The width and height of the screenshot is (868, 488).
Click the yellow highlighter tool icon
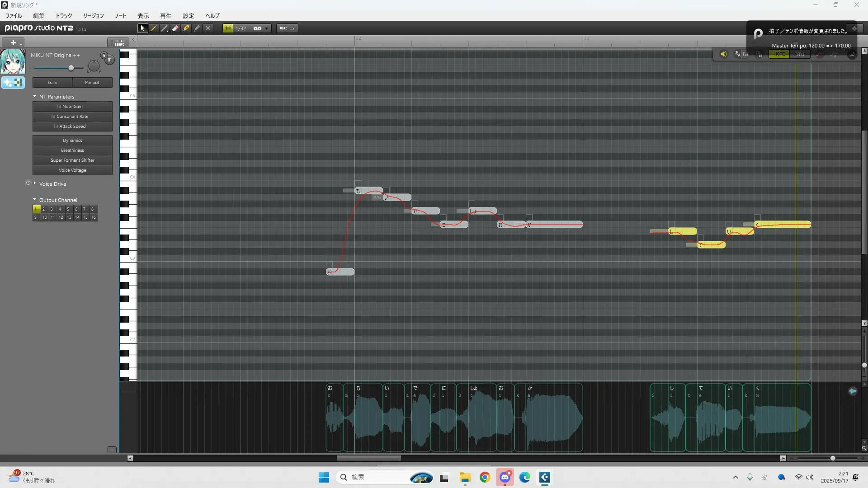pyautogui.click(x=186, y=28)
